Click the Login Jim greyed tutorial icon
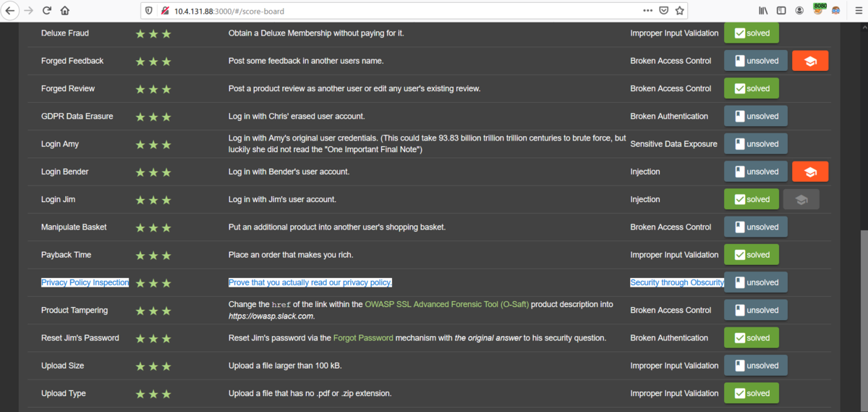The width and height of the screenshot is (868, 412). tap(801, 199)
